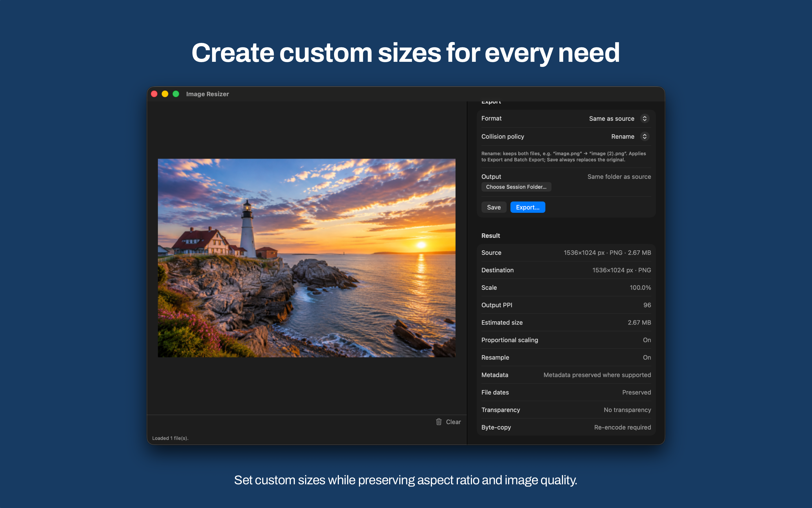Minimize the window with yellow button
Viewport: 812px width, 508px height.
coord(165,94)
